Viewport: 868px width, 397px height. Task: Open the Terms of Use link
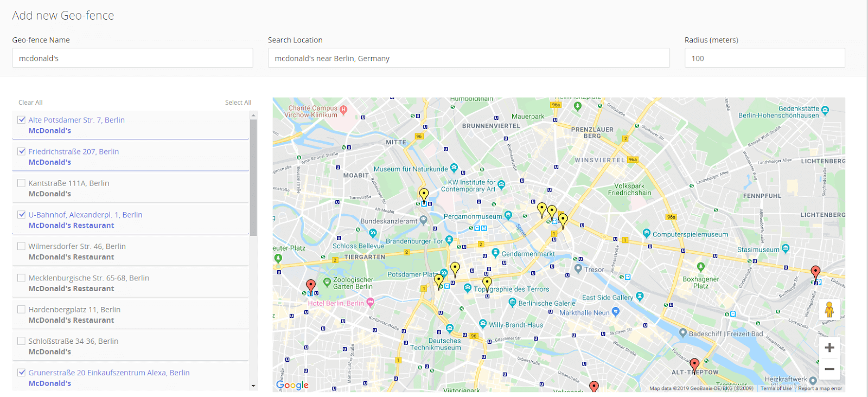click(x=776, y=388)
